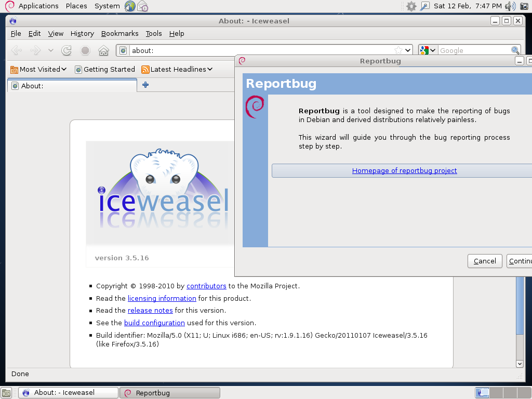Click Homepage of reportbug project link
Screen dimensions: 532x399
tap(404, 170)
